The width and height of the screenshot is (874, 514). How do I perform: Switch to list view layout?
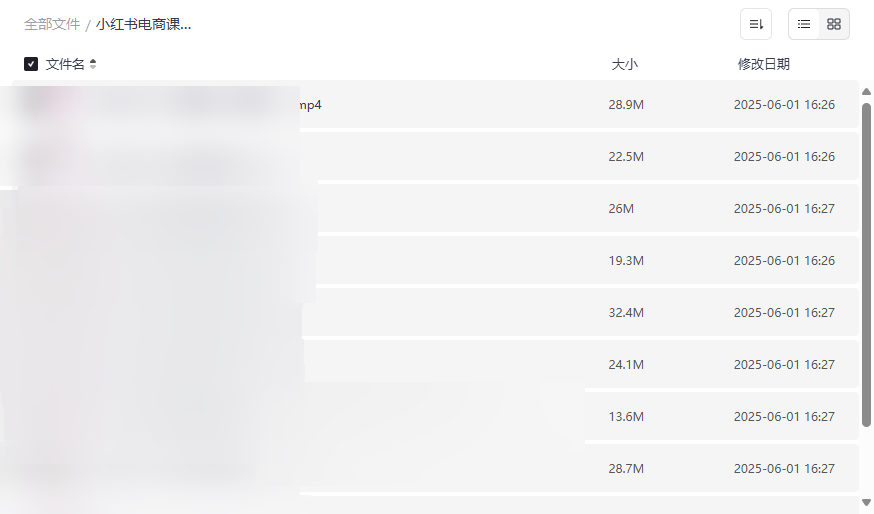(x=804, y=24)
